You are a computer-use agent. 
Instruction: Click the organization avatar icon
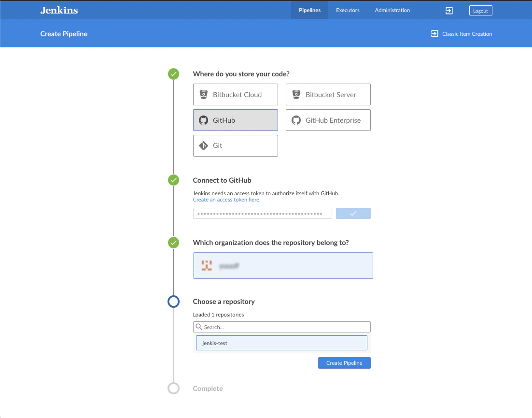(x=207, y=265)
